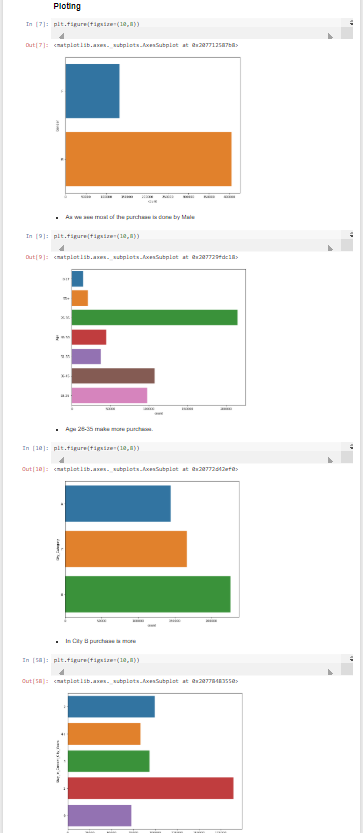Click scroll-right arrow under cell In [58]
The width and height of the screenshot is (363, 833).
(331, 672)
